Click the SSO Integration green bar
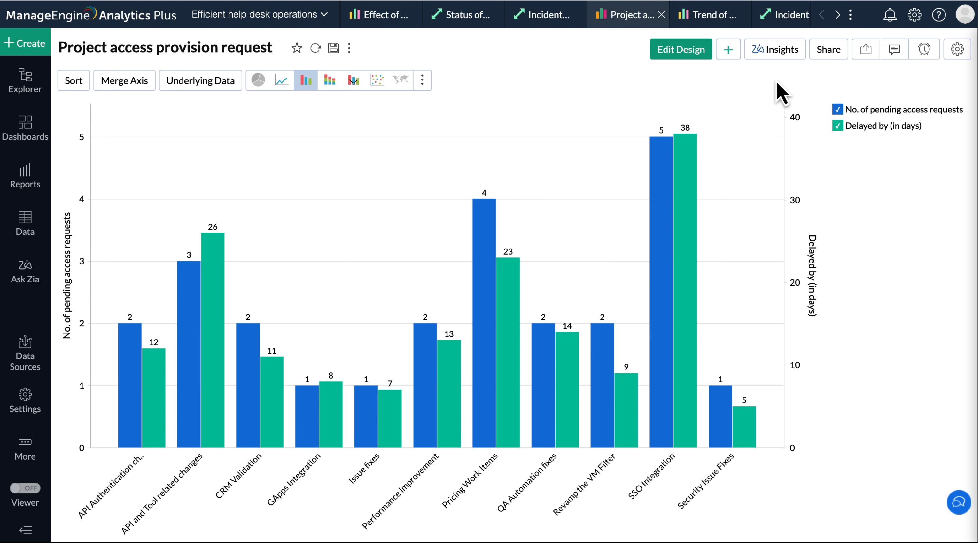 coord(686,291)
